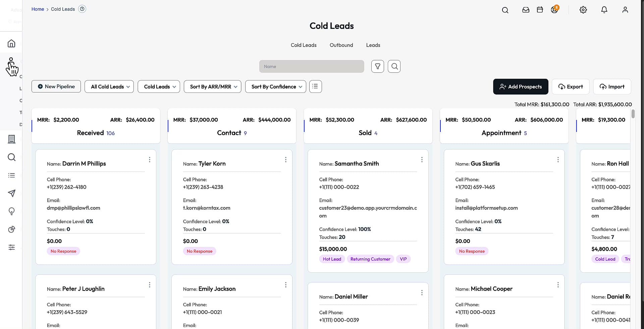Open the sliders settings sidebar icon
644x329 pixels.
pos(11,247)
